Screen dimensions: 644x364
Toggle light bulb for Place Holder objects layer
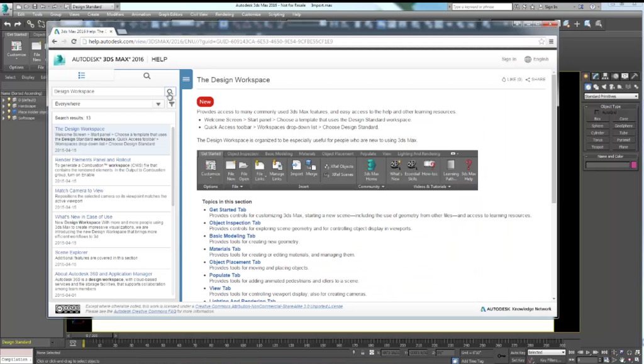point(9,112)
